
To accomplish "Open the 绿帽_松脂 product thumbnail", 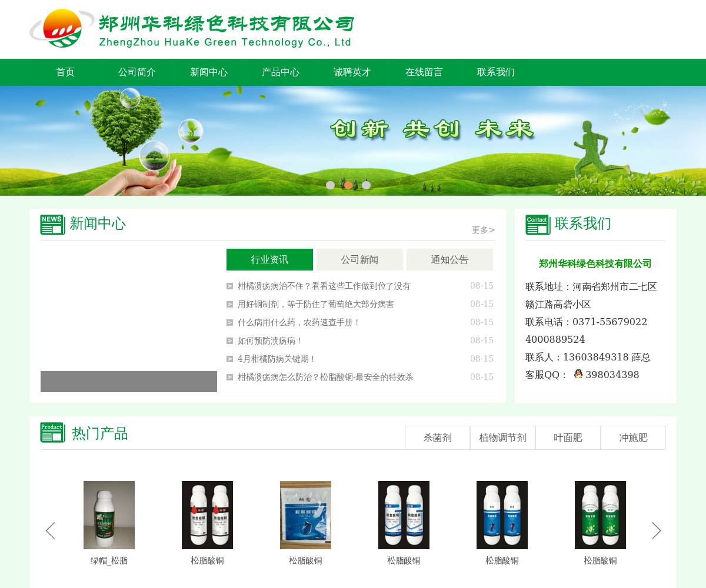I will pos(109,515).
